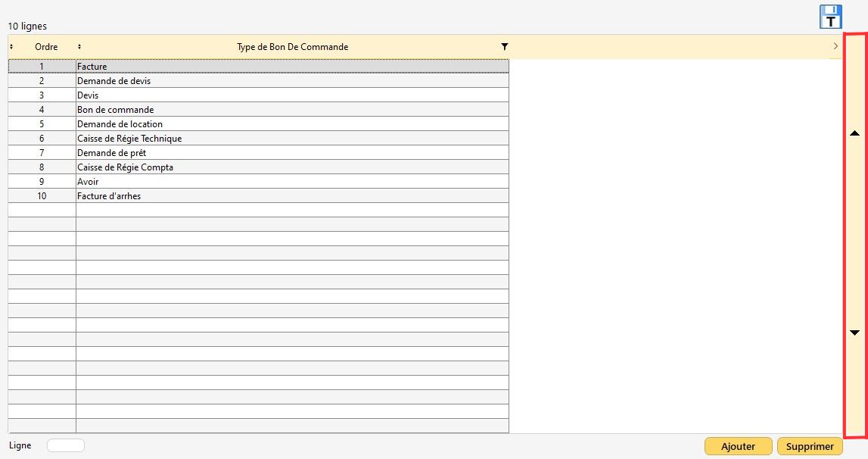The width and height of the screenshot is (868, 459).
Task: Move row down with the down arrow
Action: 855,333
